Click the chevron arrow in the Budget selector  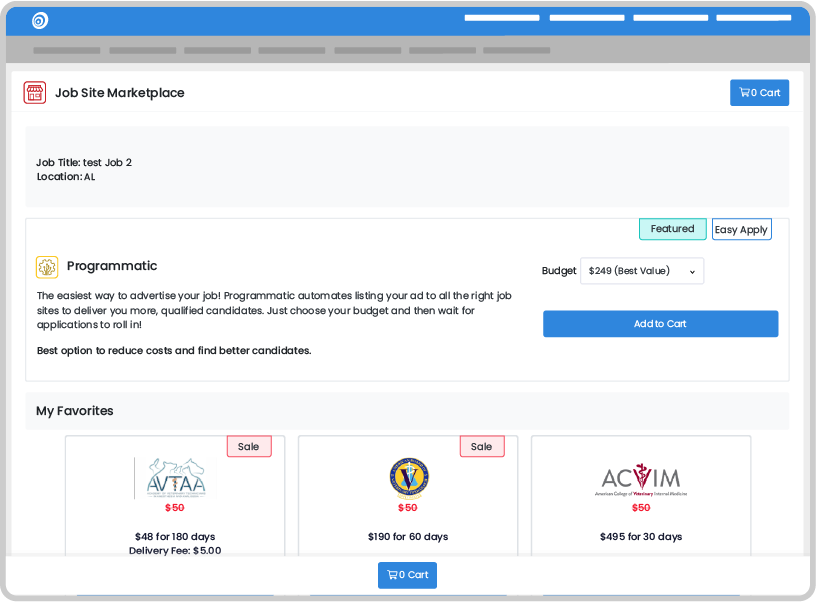692,272
